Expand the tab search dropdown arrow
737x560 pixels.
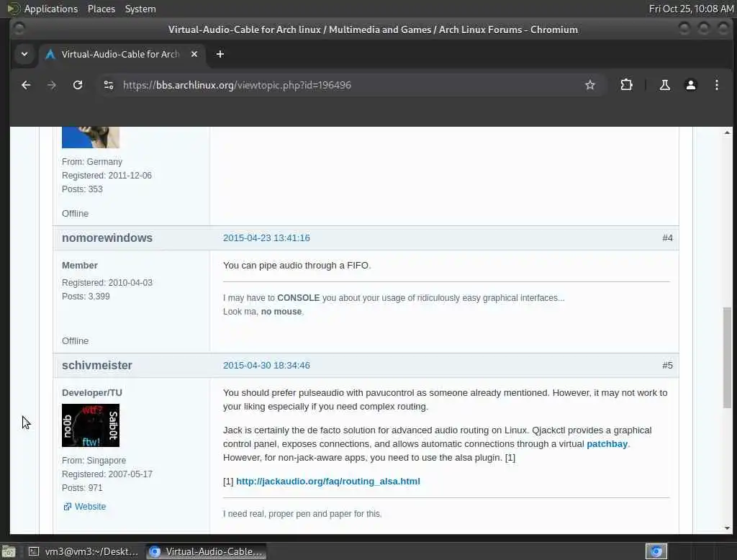[x=24, y=54]
